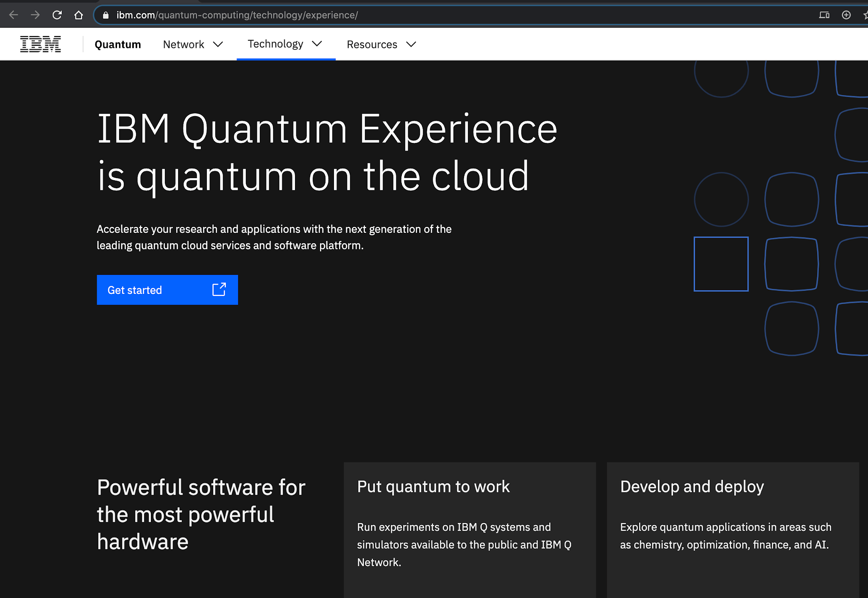Open the Technology dropdown chevron
868x598 pixels.
point(317,44)
